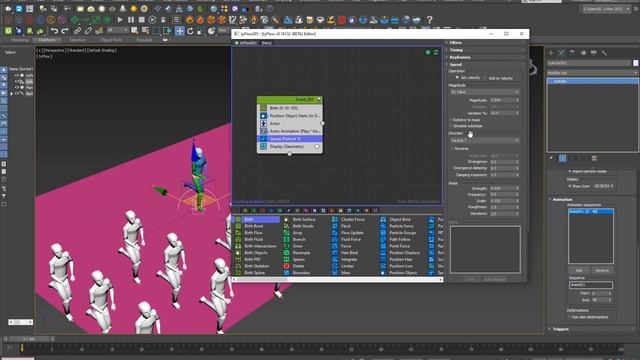Click the Redo arrow in main toolbar

pyautogui.click(x=65, y=31)
